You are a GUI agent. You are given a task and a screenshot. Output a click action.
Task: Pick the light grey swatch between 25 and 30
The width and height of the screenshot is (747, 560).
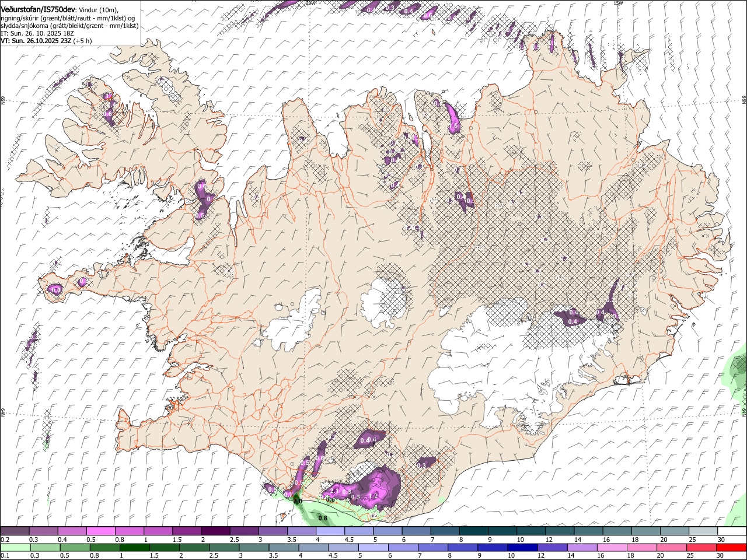[x=702, y=531]
